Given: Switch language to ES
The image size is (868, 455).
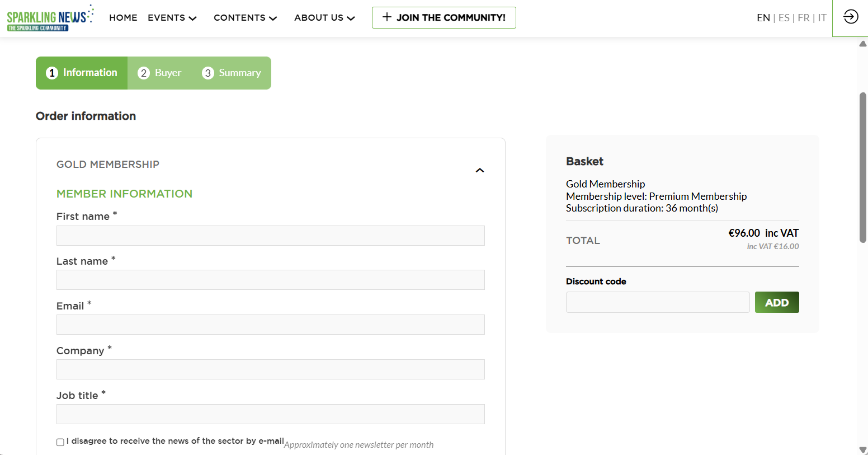Looking at the screenshot, I should [x=784, y=18].
